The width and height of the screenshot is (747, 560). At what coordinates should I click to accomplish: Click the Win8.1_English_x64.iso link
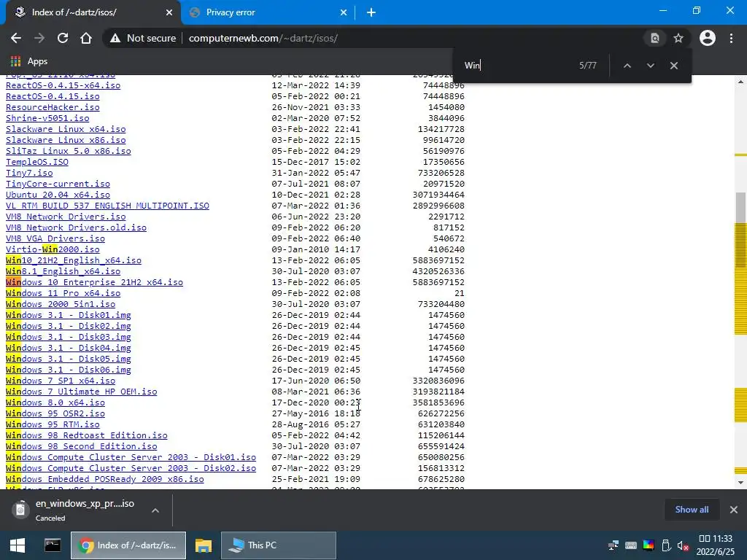tap(63, 271)
